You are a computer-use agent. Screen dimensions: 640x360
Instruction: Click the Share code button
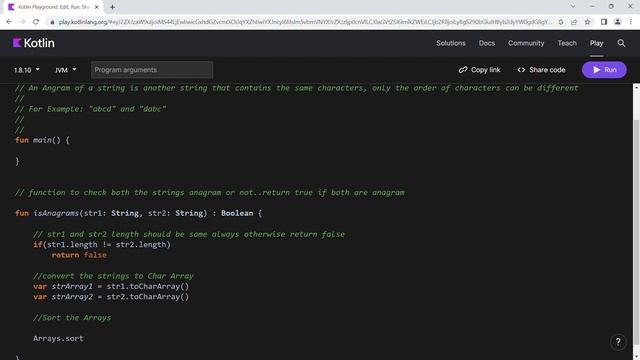(541, 70)
